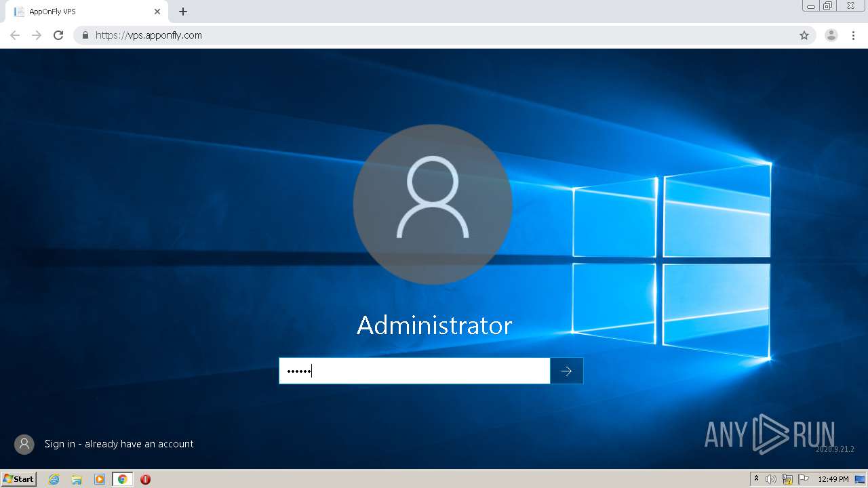Click the address bar URL
Viewport: 868px width, 488px height.
coord(149,35)
